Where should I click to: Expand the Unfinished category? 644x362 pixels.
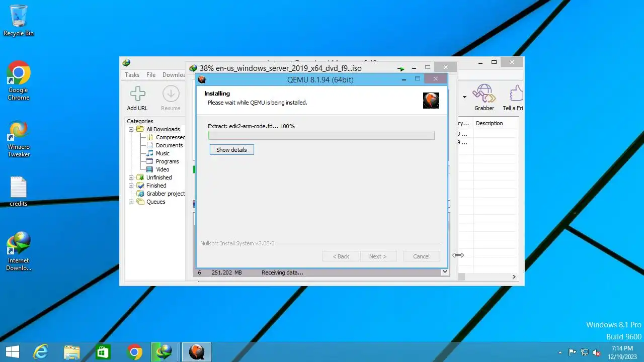point(131,177)
